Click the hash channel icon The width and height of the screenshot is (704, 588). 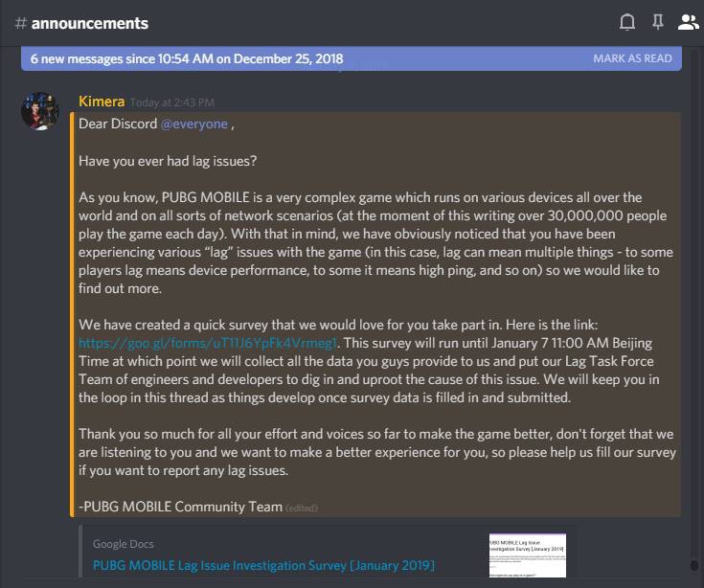[21, 23]
